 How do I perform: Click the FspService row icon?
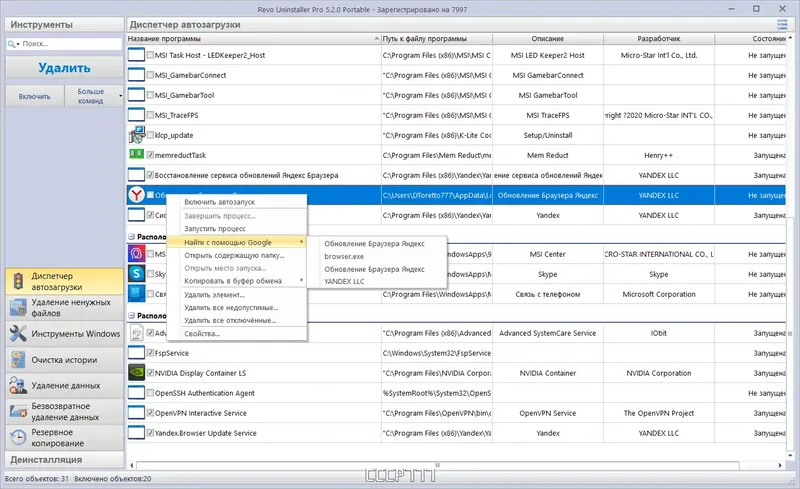(x=136, y=353)
